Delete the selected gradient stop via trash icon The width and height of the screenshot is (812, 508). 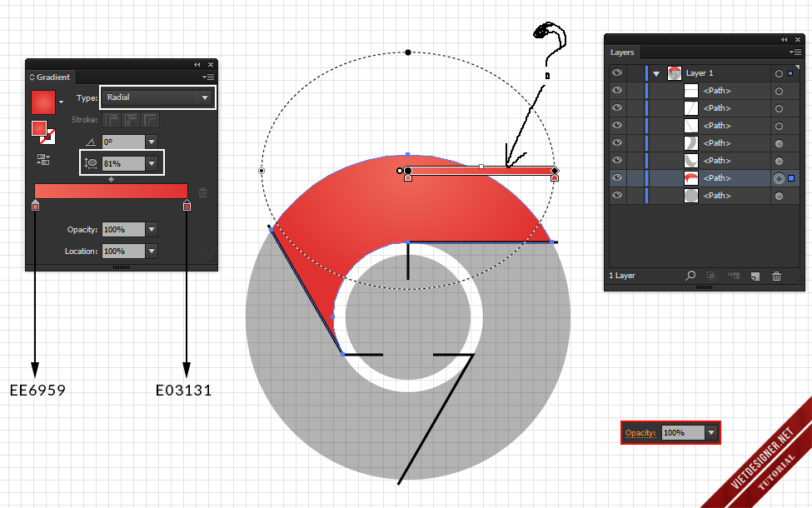[x=202, y=192]
